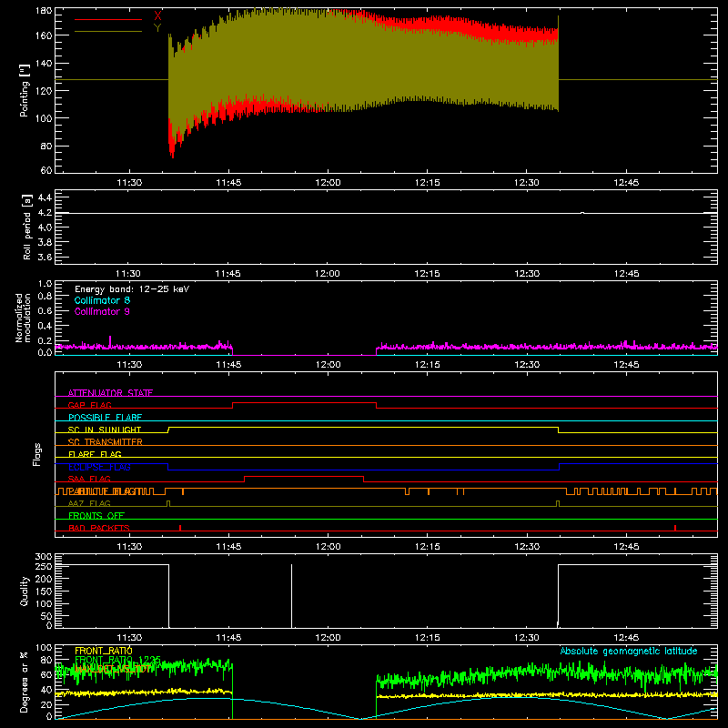Click the 11:45 label under the Roll period plot
This screenshot has width=728, height=728.
(228, 274)
